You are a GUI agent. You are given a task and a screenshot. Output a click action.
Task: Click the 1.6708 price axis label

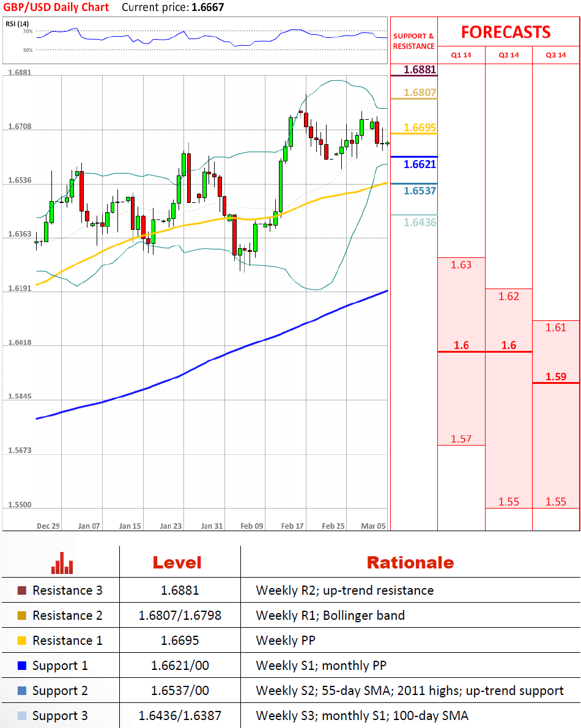coord(20,127)
